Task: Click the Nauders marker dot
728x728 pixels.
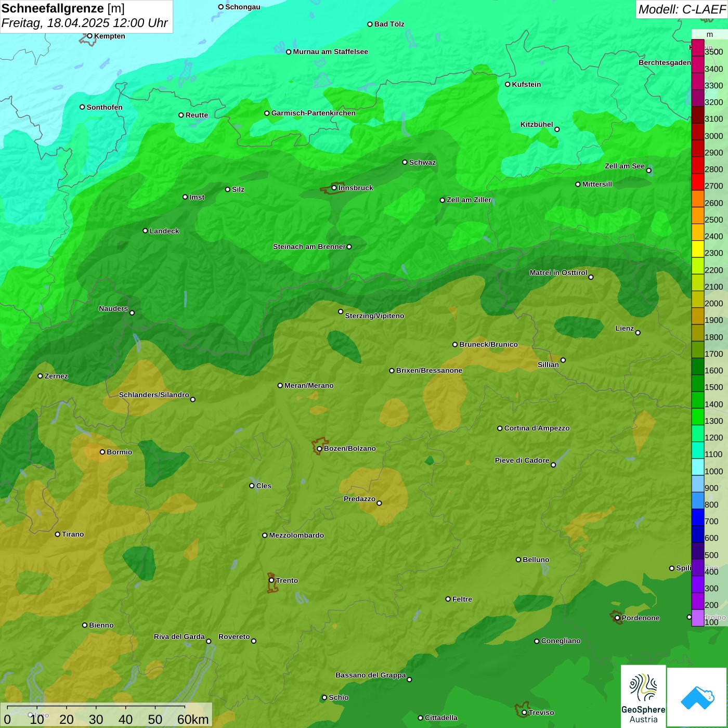Action: pyautogui.click(x=132, y=313)
